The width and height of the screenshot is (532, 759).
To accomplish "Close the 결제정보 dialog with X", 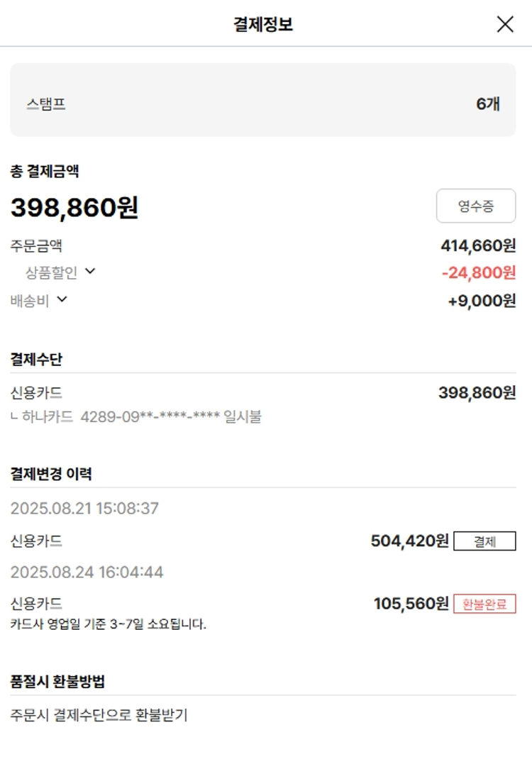I will pyautogui.click(x=505, y=24).
